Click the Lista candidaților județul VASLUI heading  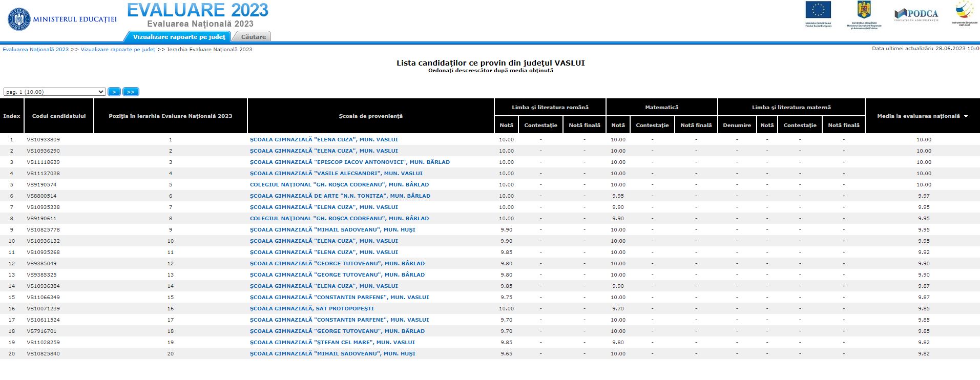pos(490,63)
